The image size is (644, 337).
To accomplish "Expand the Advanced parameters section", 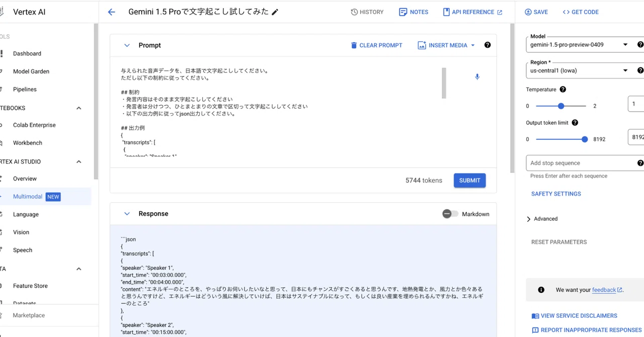I will tap(542, 219).
